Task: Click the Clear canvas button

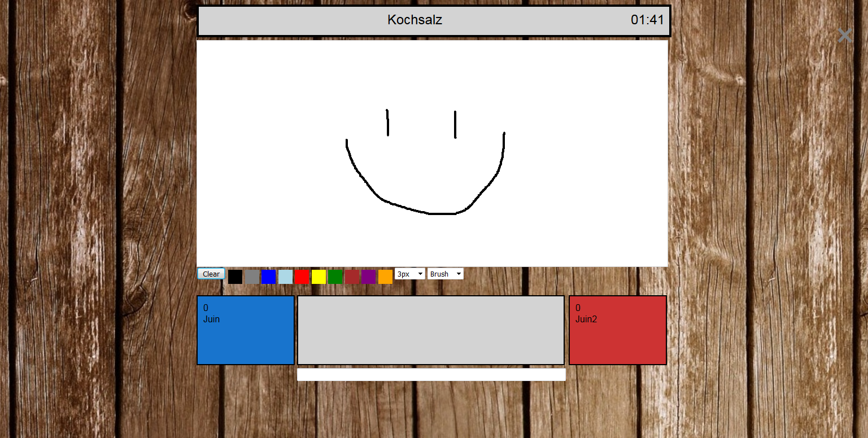Action: click(211, 274)
